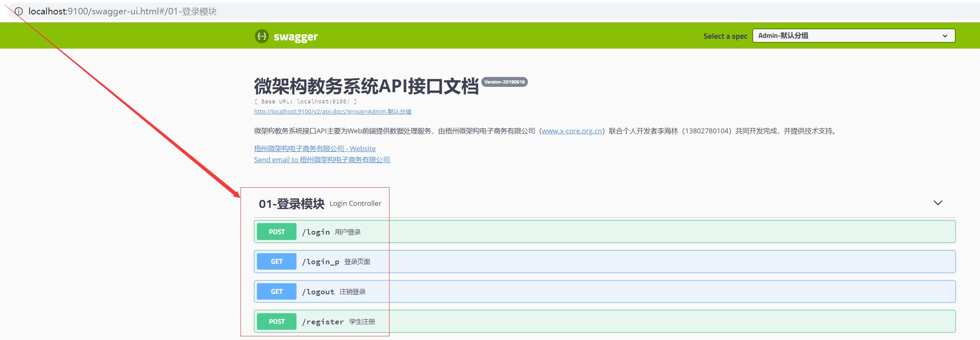Click the POST badge for /register
The image size is (980, 340).
click(277, 321)
